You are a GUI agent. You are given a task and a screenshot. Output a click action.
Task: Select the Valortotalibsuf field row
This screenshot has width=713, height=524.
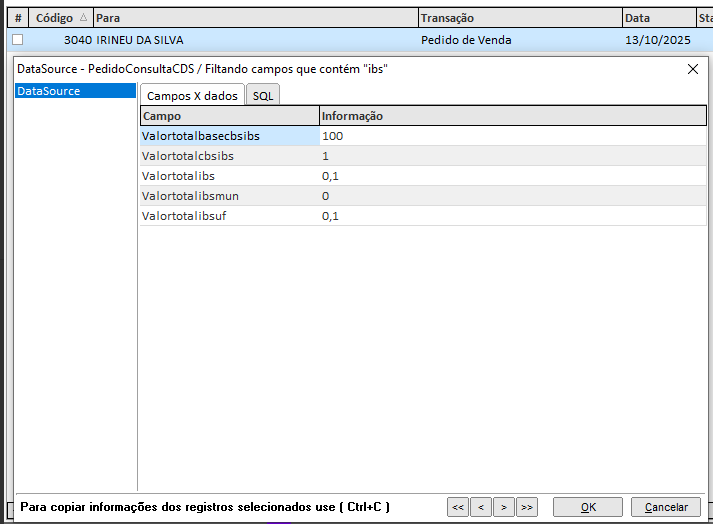click(x=186, y=216)
